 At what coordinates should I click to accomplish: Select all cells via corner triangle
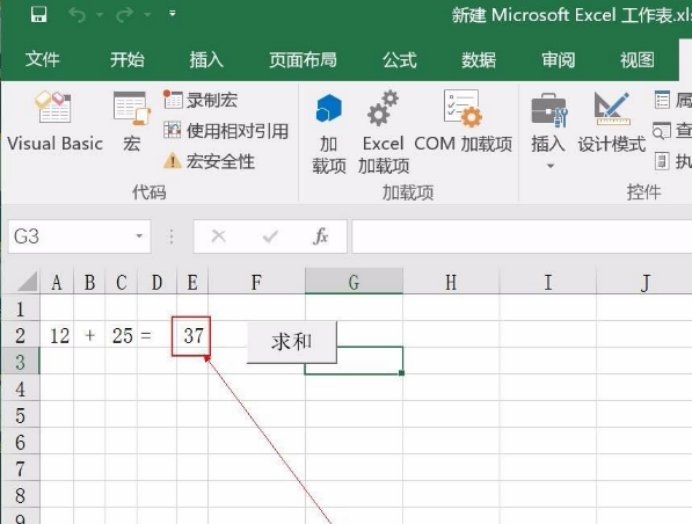[x=27, y=281]
